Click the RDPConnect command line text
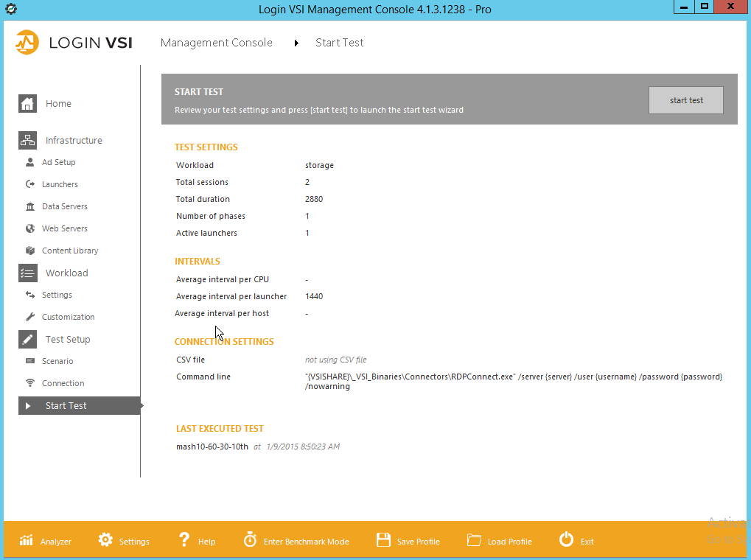The width and height of the screenshot is (751, 560). tap(514, 382)
